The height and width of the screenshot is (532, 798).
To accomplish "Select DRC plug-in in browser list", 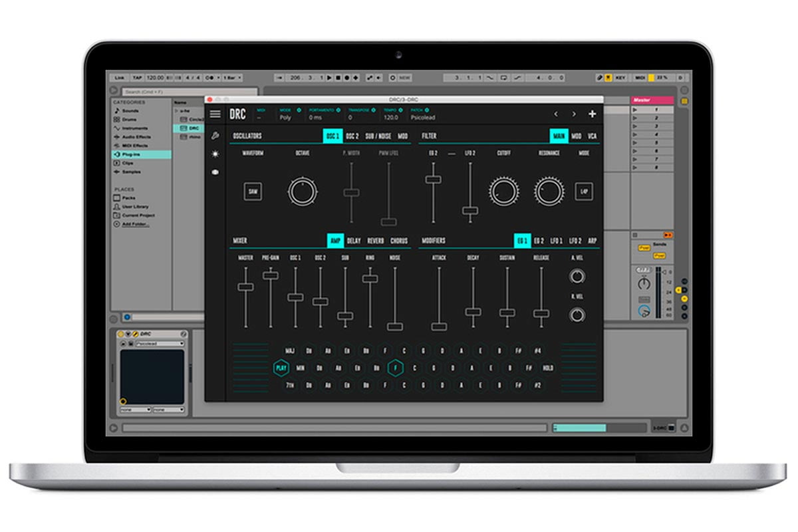I will [x=189, y=128].
